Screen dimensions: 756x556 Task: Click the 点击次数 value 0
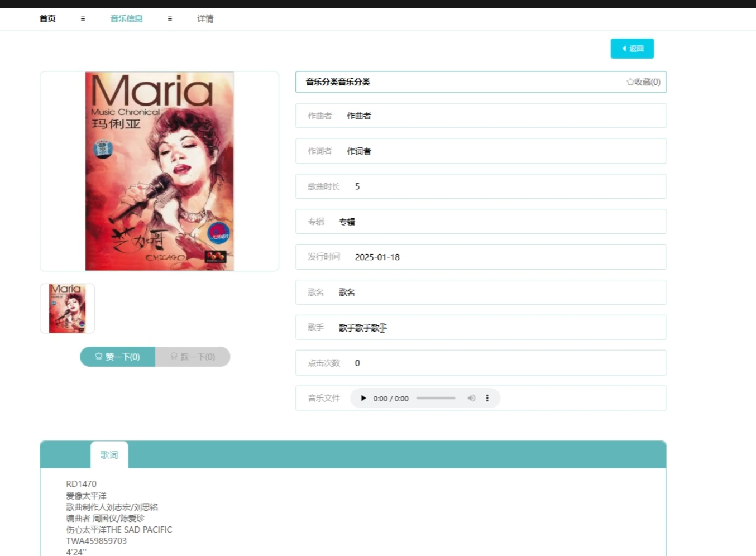coord(357,363)
